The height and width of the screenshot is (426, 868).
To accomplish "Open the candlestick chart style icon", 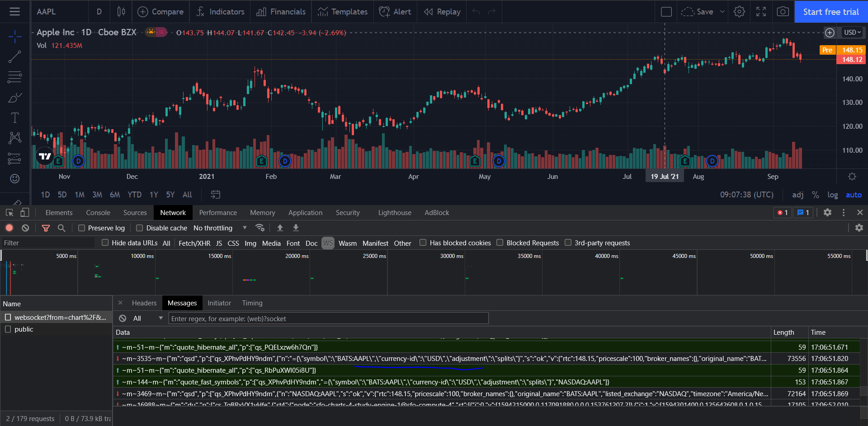I will 121,12.
